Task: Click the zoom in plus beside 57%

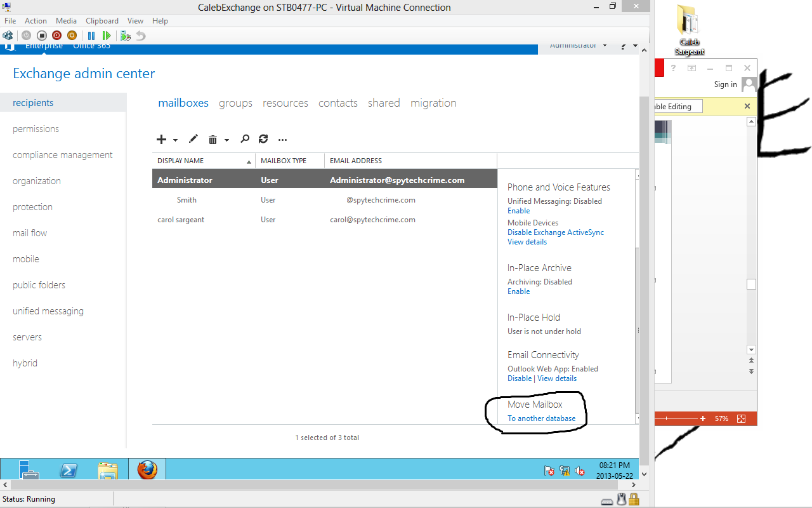Action: [x=703, y=419]
